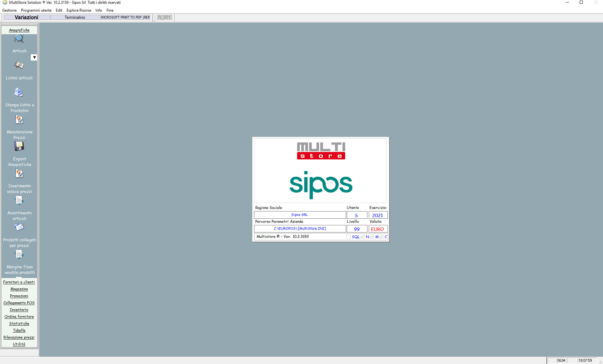Open the Tabelle section
Screen dimensions: 603x364
click(x=19, y=330)
